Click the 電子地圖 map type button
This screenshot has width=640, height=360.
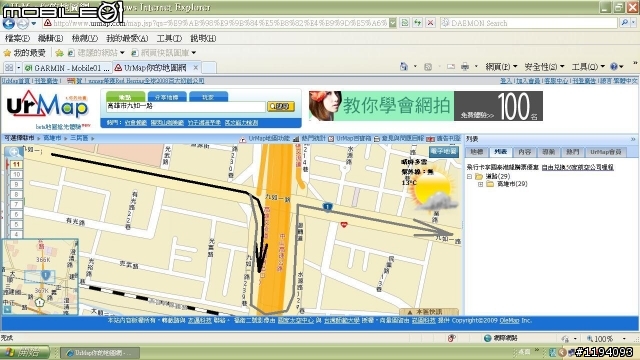coord(444,151)
